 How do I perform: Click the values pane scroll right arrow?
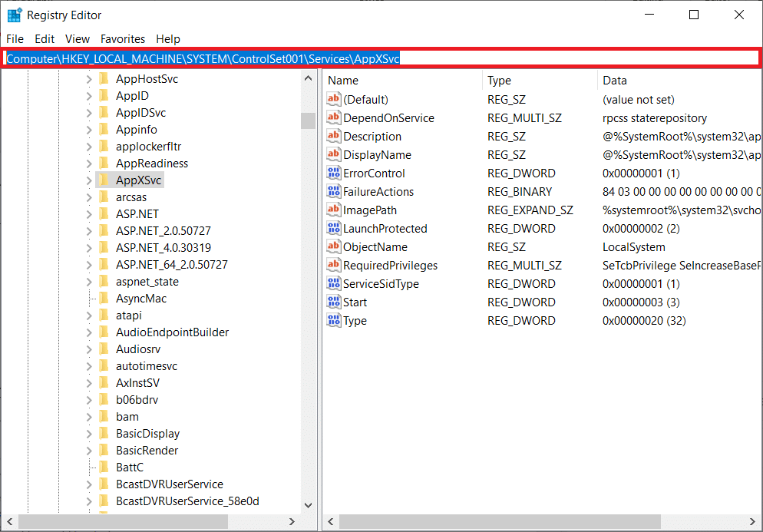pos(752,522)
